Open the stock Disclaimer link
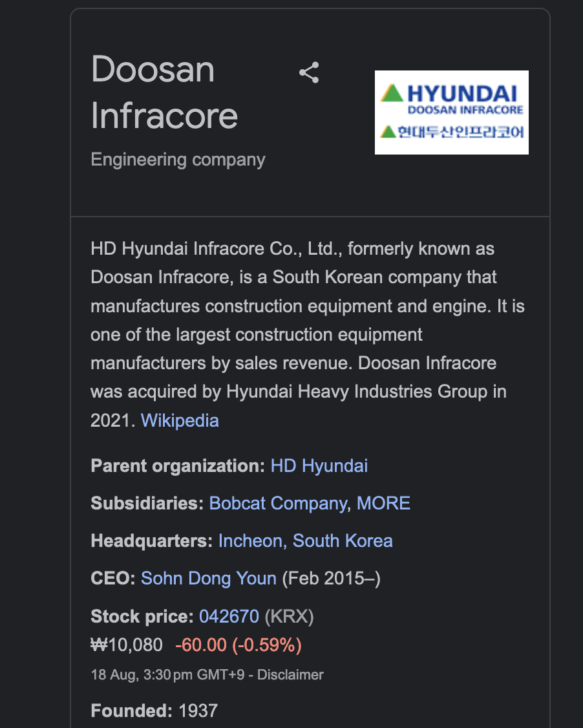Viewport: 583px width, 728px height. click(290, 674)
